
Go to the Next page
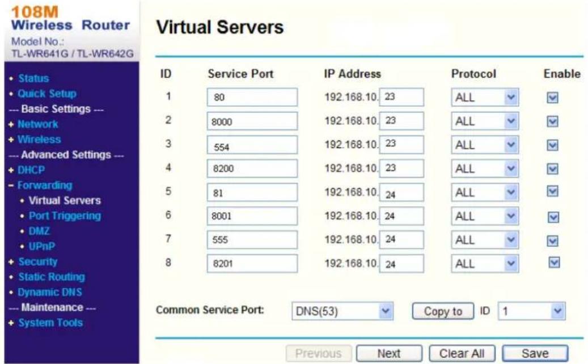pyautogui.click(x=389, y=353)
